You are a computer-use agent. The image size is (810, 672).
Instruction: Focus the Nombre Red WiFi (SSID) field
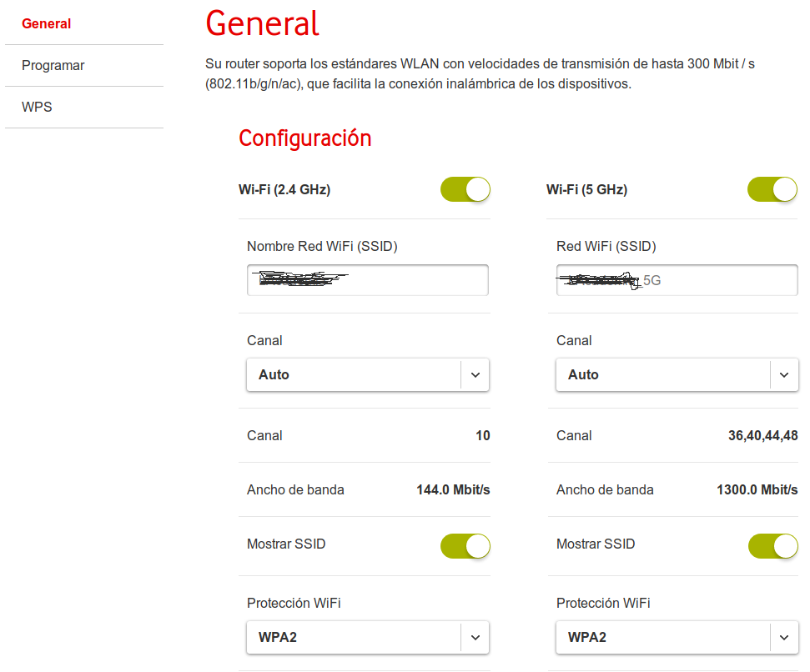(x=368, y=281)
